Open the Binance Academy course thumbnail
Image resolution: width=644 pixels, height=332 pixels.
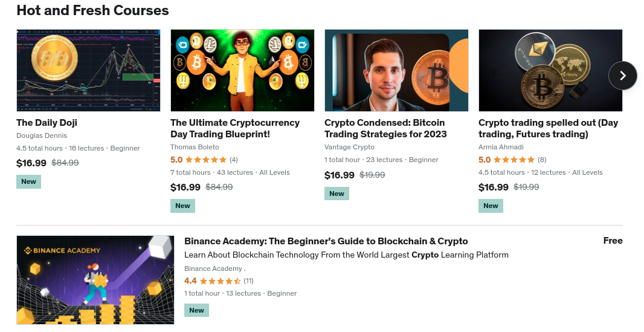pos(95,280)
